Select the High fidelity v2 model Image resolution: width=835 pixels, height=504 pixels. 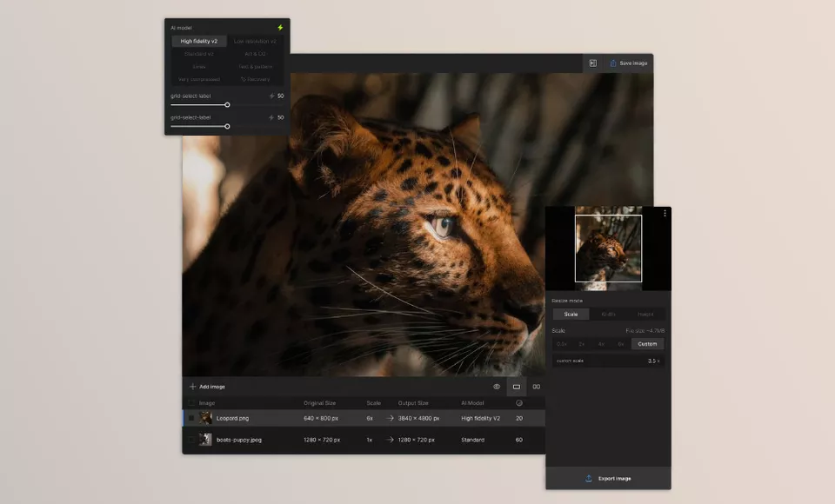click(198, 41)
